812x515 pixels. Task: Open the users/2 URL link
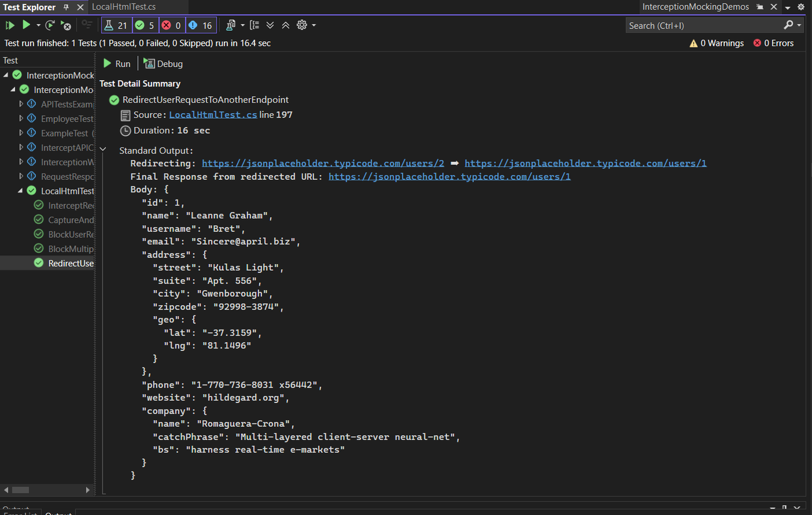click(x=323, y=164)
